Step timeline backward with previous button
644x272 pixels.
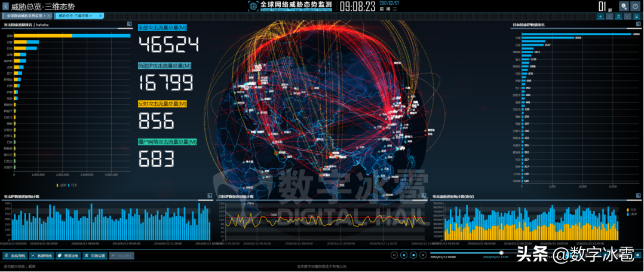point(394,255)
